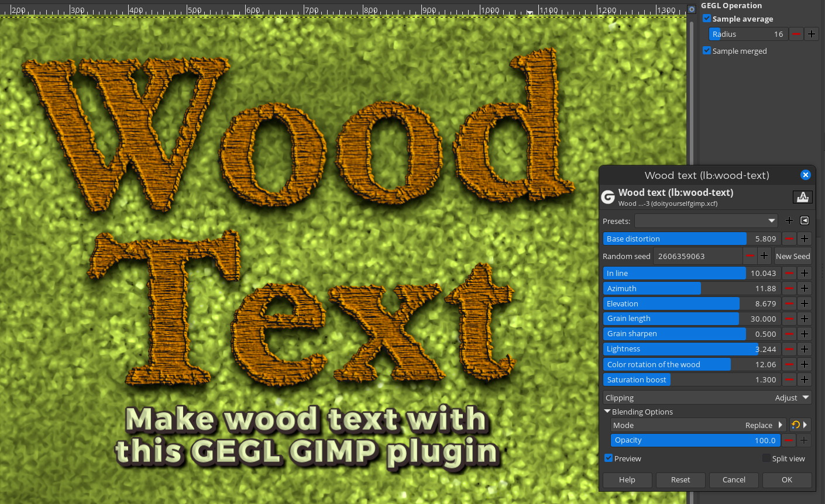Increase Azimuth with plus button
The width and height of the screenshot is (825, 504).
point(805,288)
